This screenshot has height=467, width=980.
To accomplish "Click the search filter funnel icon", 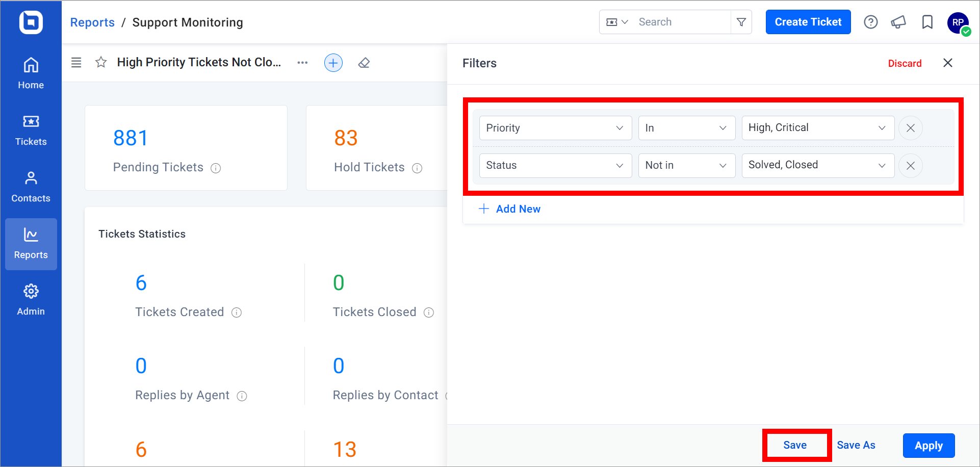I will click(x=741, y=22).
